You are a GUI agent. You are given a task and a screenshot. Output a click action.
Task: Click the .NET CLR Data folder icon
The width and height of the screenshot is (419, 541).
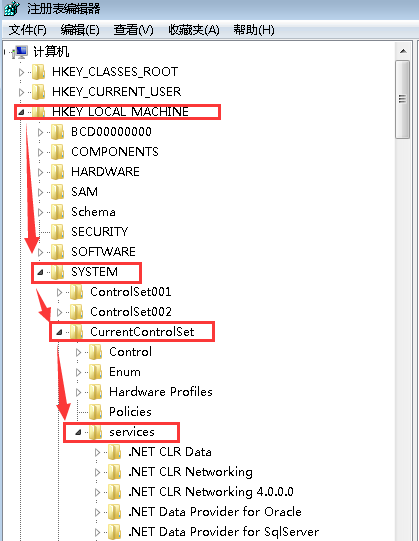pos(115,452)
